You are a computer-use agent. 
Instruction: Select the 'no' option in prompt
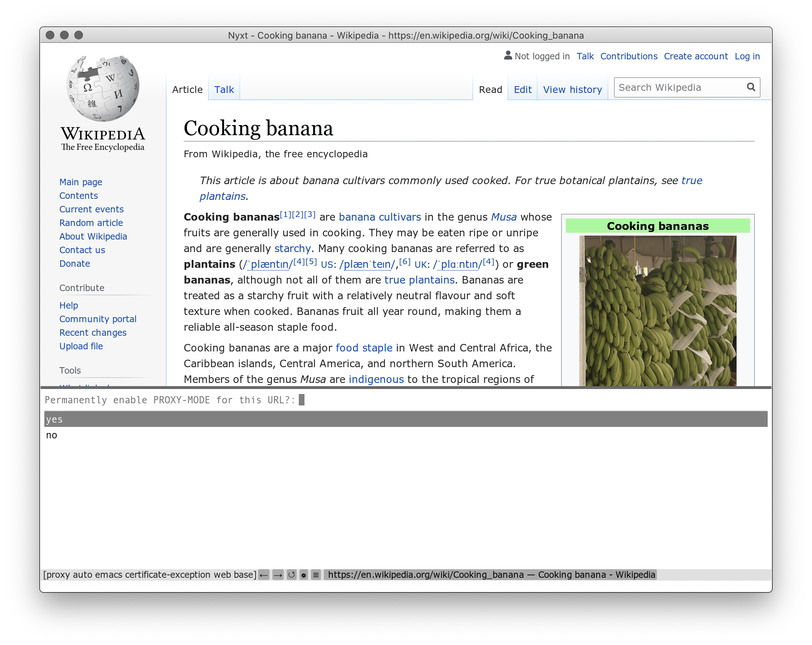pyautogui.click(x=406, y=435)
